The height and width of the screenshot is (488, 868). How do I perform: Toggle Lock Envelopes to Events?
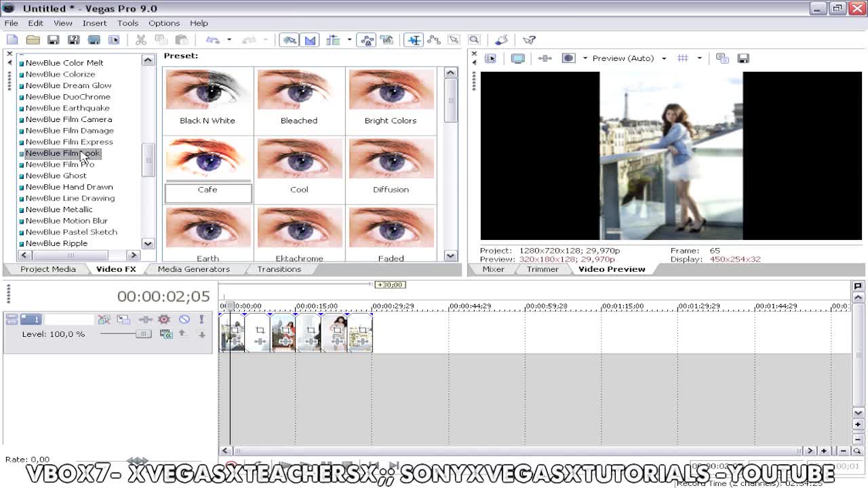(367, 40)
